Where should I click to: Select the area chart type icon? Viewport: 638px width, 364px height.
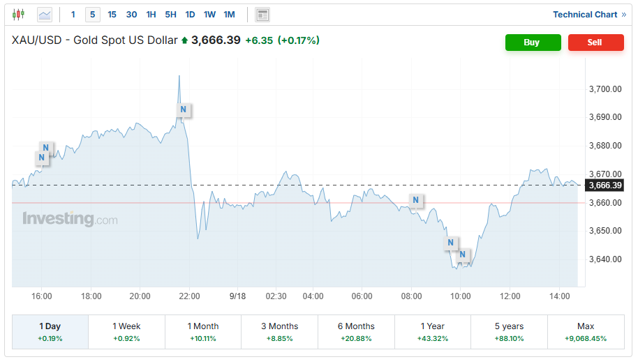pos(45,14)
